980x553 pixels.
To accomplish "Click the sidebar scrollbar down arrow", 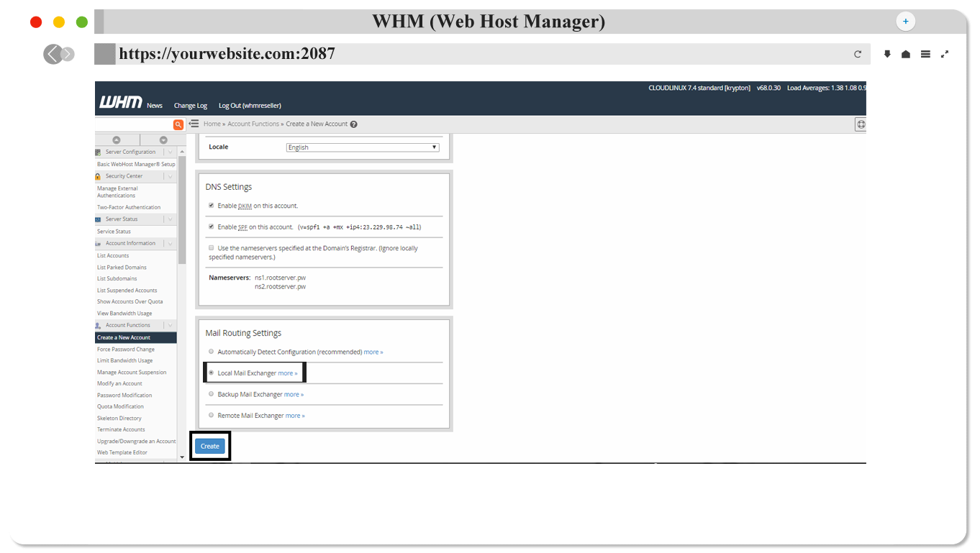I will [182, 457].
